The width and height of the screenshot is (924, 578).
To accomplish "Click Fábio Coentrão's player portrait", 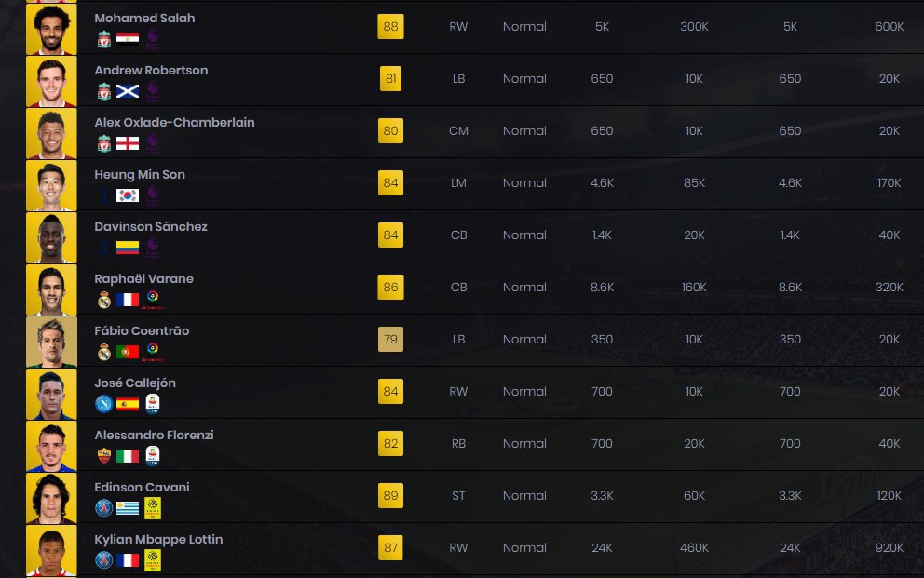I will tap(51, 342).
